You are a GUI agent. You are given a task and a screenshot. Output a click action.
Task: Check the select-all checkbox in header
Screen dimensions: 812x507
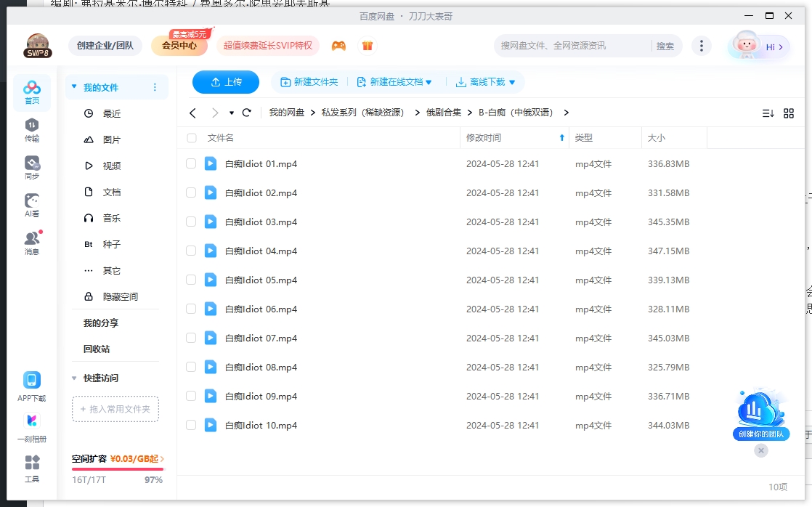191,137
